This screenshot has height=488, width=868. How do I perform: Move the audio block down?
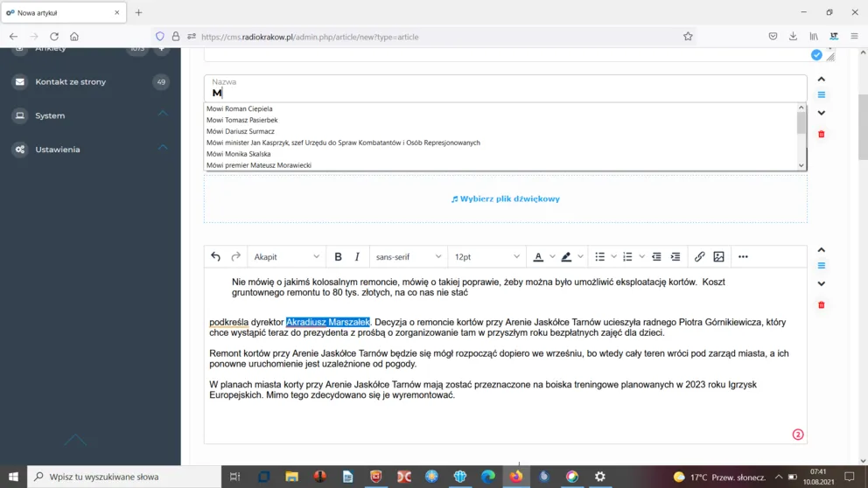tap(822, 113)
